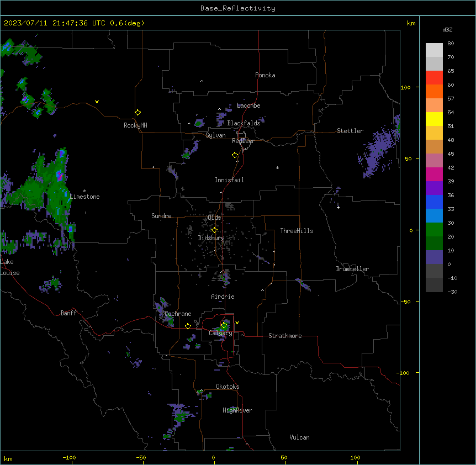Screen dimensions: 476x465
Task: Click the white 80–70 dBZ legend swatch
Action: tap(434, 50)
